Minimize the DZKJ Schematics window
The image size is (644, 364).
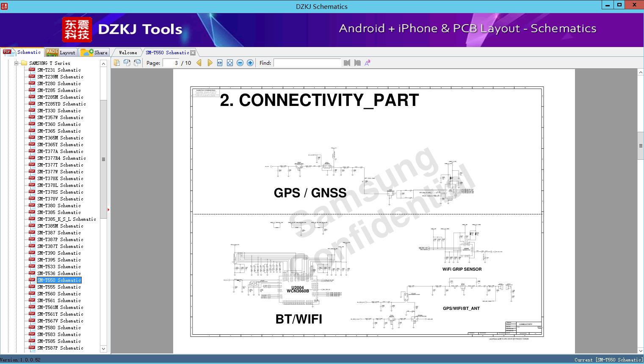coord(608,6)
